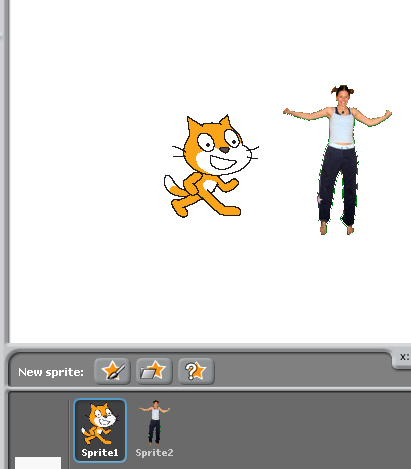Select the Stage thumbnail in sprite pane
The height and width of the screenshot is (469, 411).
(38, 463)
